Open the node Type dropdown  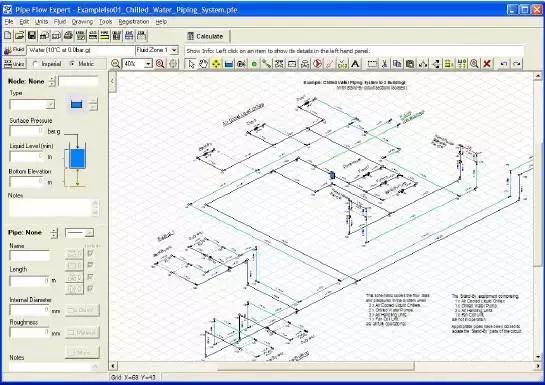click(x=32, y=104)
